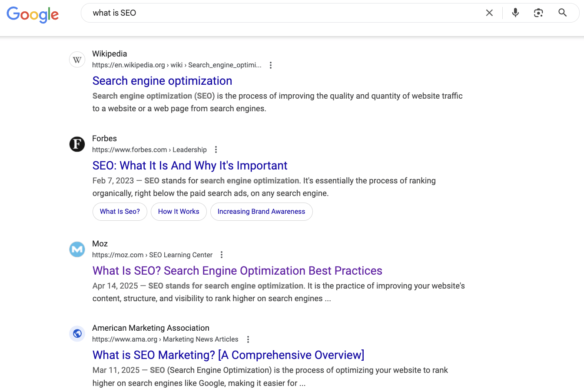Viewport: 584px width, 392px height.
Task: Click the Wikipedia URL breadcrumb
Action: tap(177, 65)
